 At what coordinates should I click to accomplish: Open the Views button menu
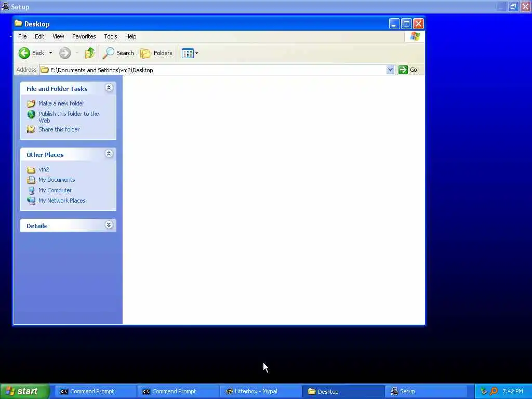coord(190,53)
